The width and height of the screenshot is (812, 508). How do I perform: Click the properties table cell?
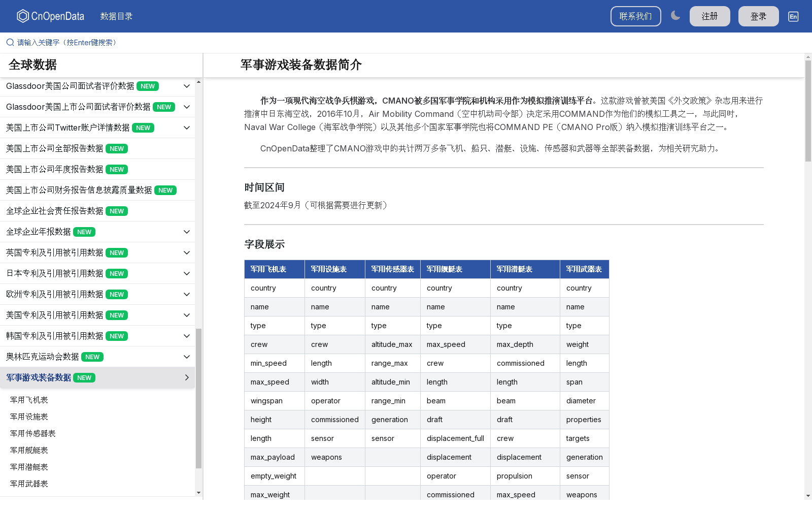click(585, 420)
